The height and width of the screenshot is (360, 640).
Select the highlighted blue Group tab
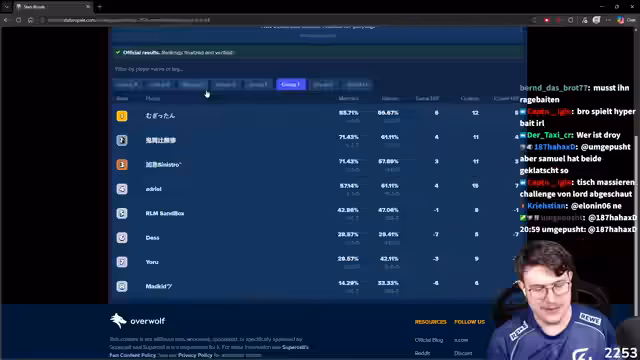pos(291,84)
